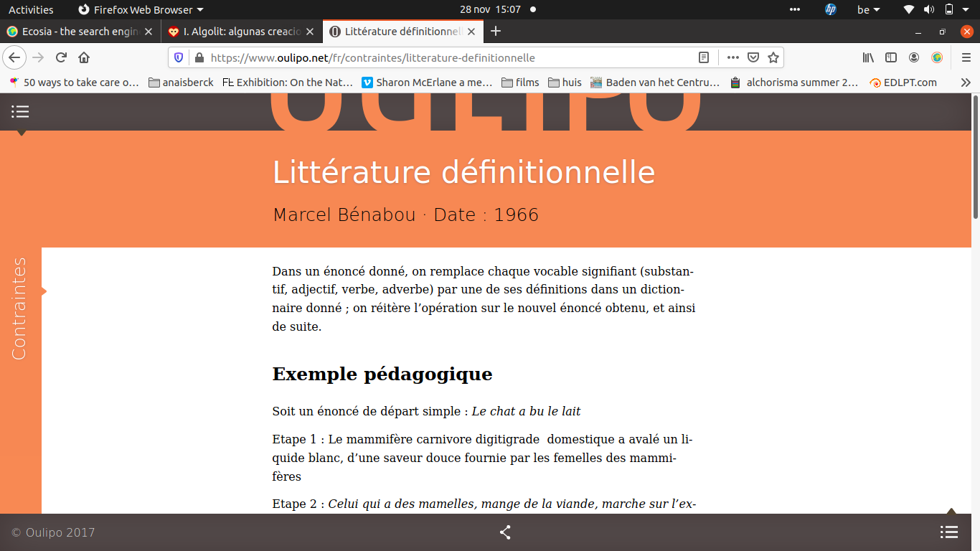Toggle the Firefox sidebars button
The image size is (980, 551).
[x=891, y=57]
